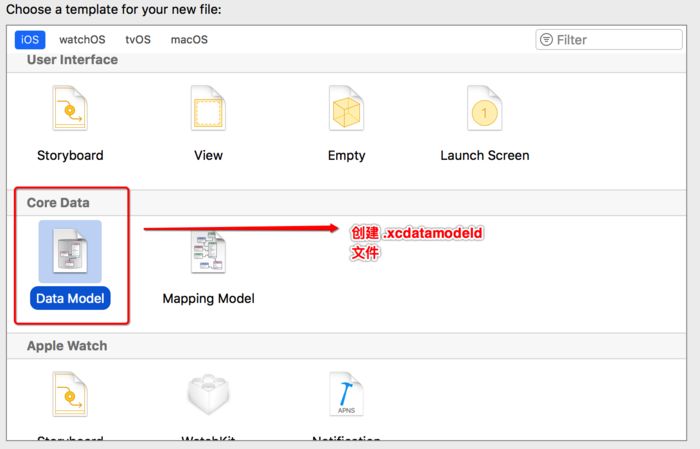The width and height of the screenshot is (700, 449).
Task: Switch to the iOS platform tab
Action: tap(29, 40)
